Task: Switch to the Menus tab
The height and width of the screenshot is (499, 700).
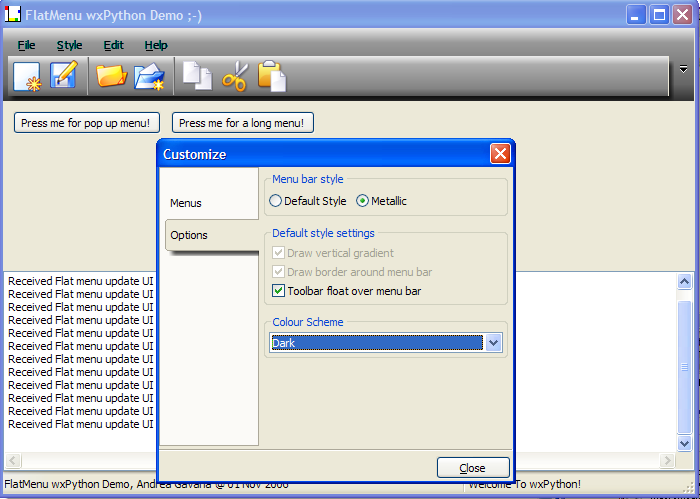Action: point(186,203)
